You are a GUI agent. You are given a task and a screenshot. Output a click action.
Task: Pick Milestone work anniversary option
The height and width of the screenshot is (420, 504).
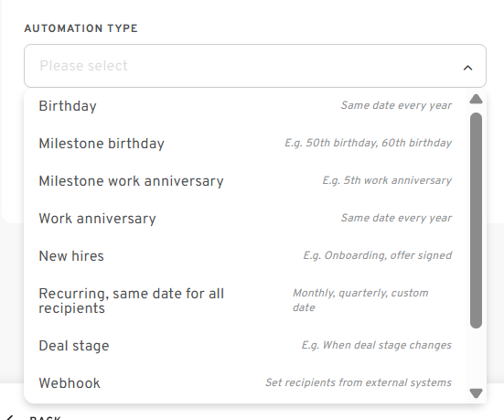[x=245, y=181]
